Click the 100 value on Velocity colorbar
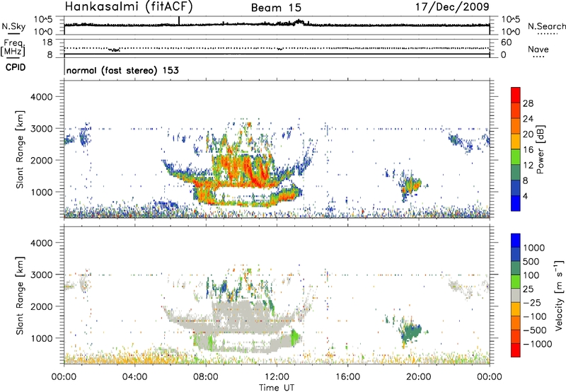The height and width of the screenshot is (392, 566). (x=531, y=275)
